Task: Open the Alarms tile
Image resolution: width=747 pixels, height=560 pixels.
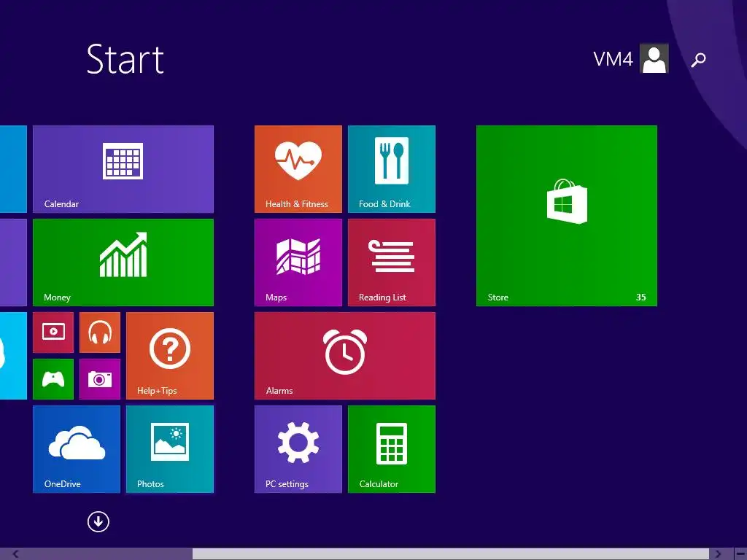Action: (345, 356)
